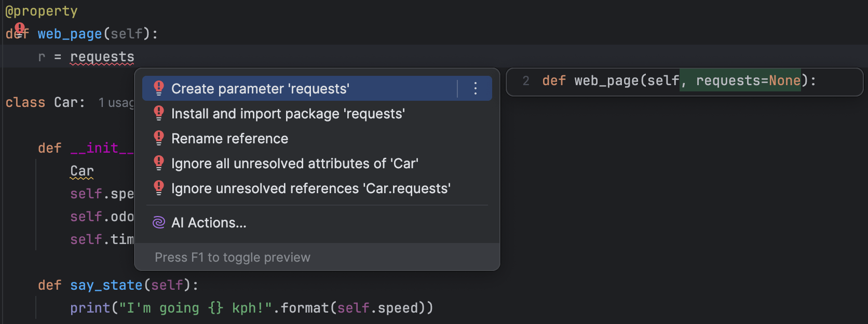Select "Ignore unresolved references 'Car.requests'"
The image size is (868, 324).
(x=311, y=188)
